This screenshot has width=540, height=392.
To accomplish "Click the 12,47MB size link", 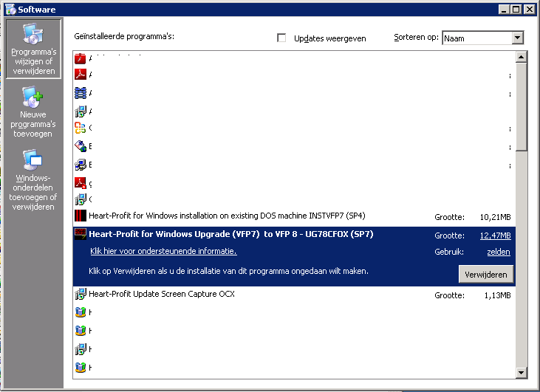I will [495, 235].
